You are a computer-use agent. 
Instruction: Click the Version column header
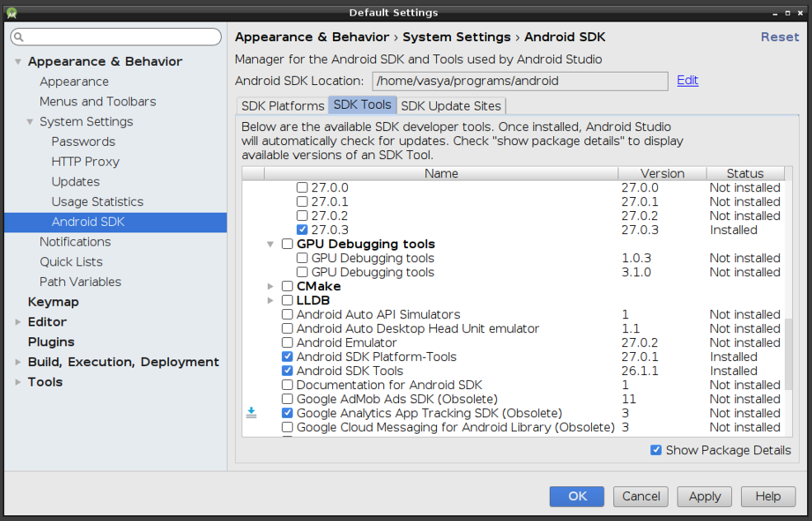click(x=662, y=173)
